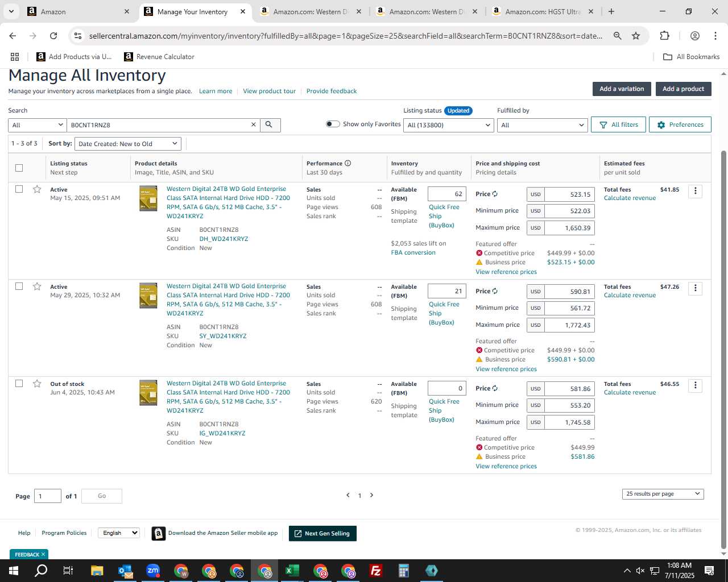Open Excel from the Windows taskbar
The image size is (728, 582).
click(292, 571)
